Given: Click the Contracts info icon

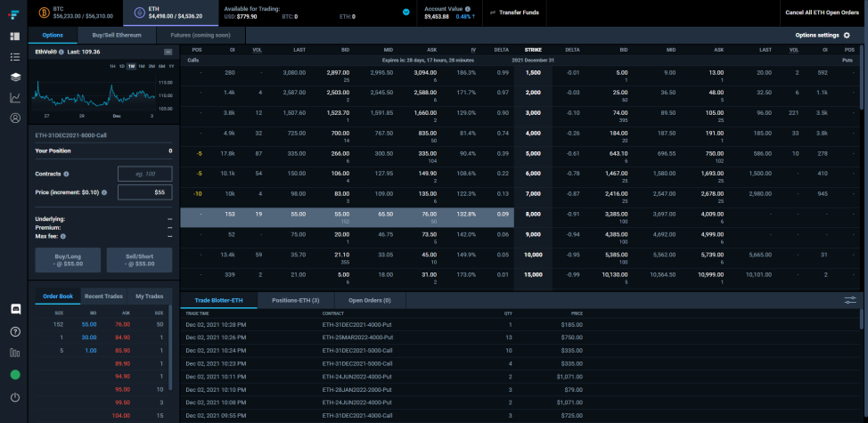Looking at the screenshot, I should pos(66,175).
